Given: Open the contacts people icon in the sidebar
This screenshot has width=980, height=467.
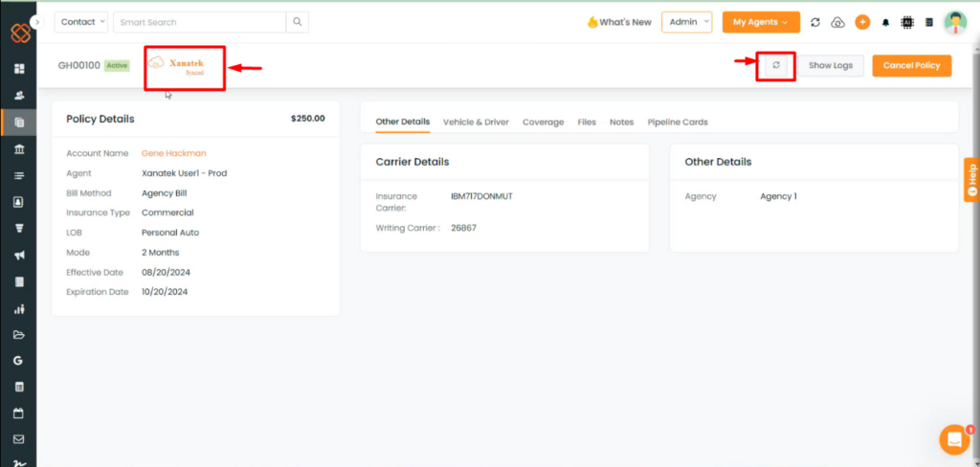Looking at the screenshot, I should [19, 96].
